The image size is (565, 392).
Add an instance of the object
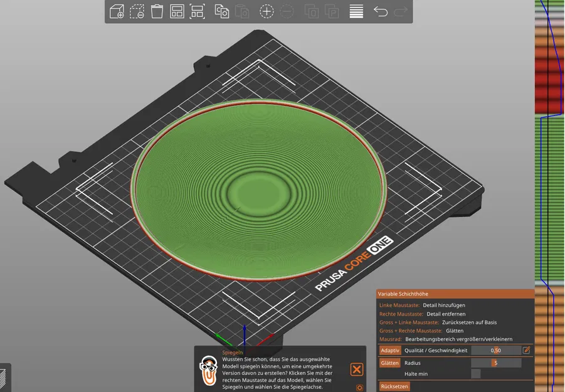267,11
